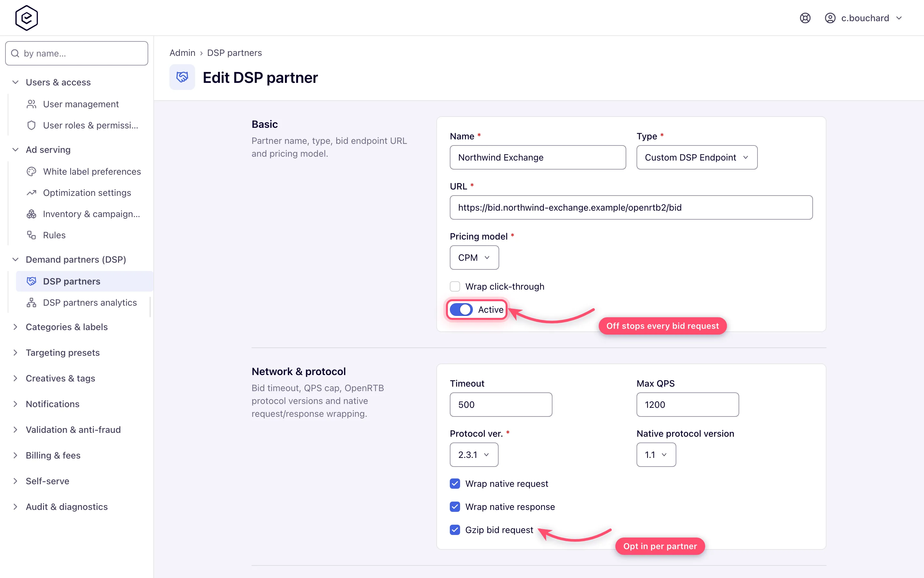
Task: Open the Pricing model CPM dropdown
Action: pyautogui.click(x=474, y=258)
